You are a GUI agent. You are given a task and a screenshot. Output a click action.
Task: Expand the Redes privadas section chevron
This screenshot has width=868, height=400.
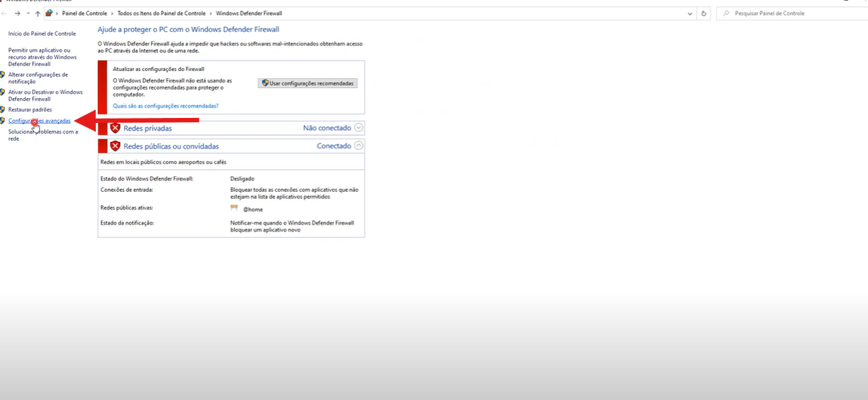[x=359, y=128]
